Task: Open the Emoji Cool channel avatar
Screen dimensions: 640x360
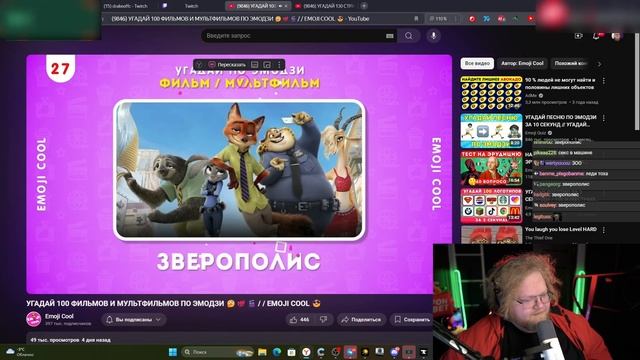Action: (33, 319)
